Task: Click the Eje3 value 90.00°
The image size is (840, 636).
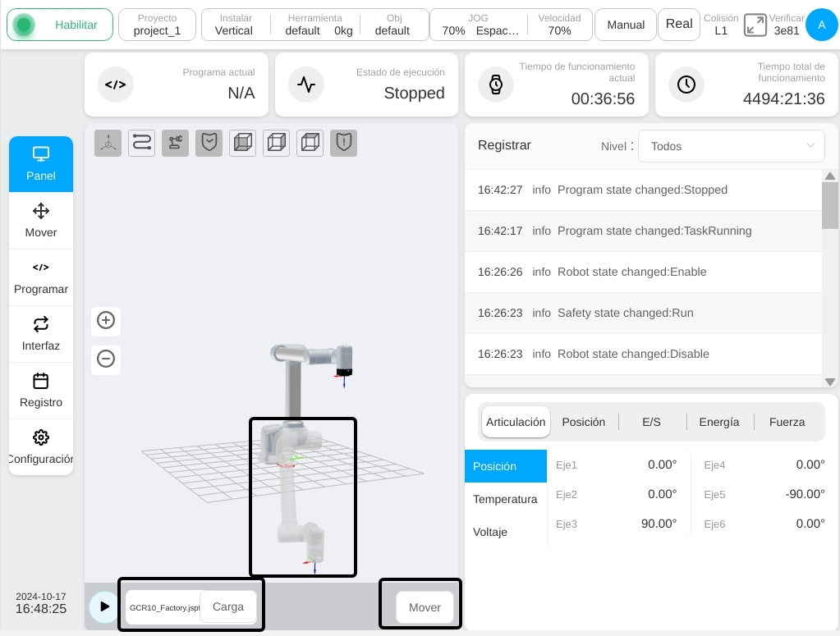Action: tap(659, 524)
